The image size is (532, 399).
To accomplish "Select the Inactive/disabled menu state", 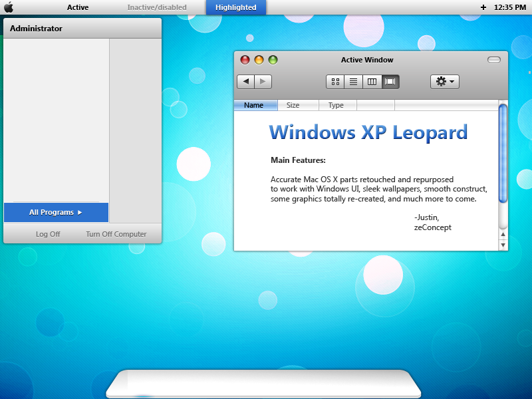I will [157, 7].
